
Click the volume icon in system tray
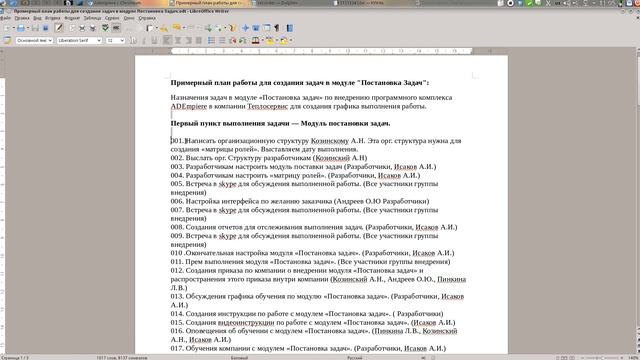pyautogui.click(x=567, y=3)
